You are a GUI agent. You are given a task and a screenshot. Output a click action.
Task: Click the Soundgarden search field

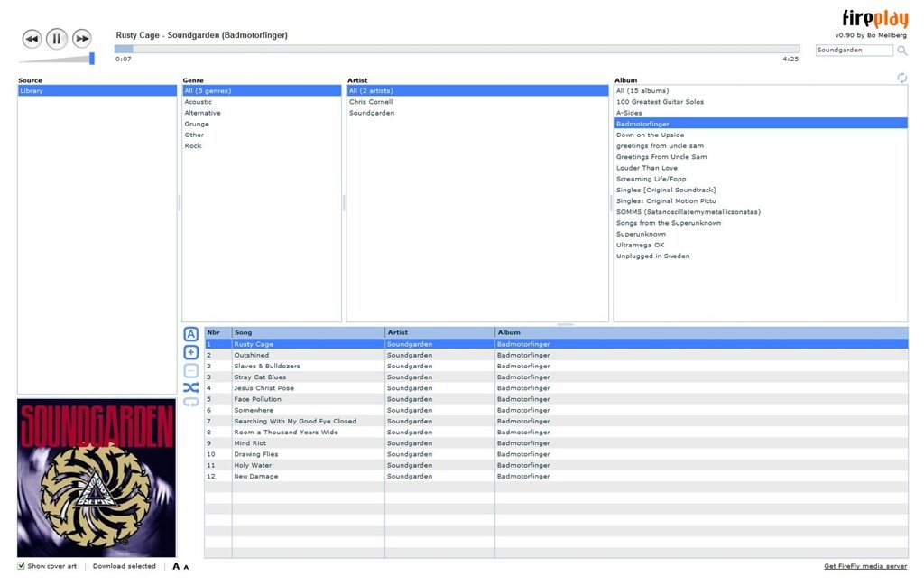(x=854, y=50)
